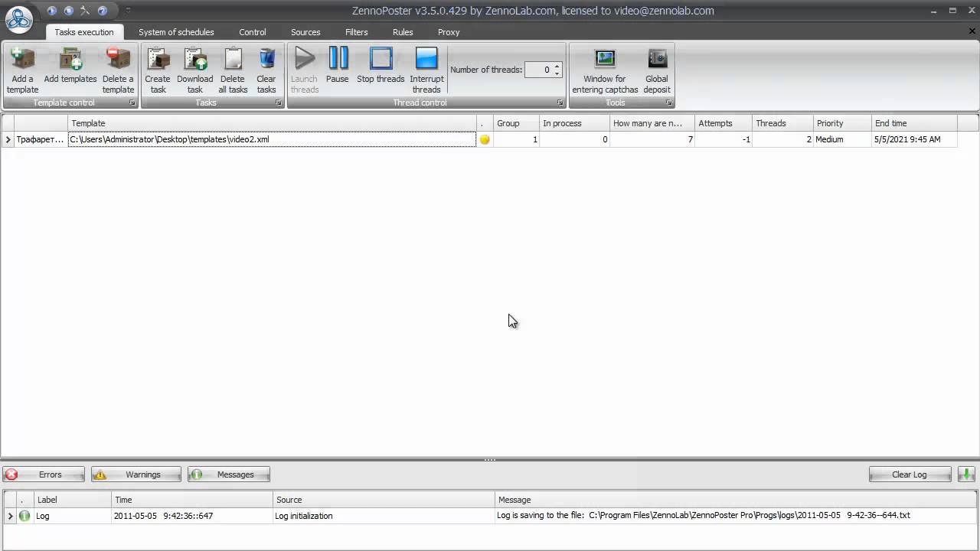The width and height of the screenshot is (980, 551).
Task: Sort by In process column header
Action: 574,123
